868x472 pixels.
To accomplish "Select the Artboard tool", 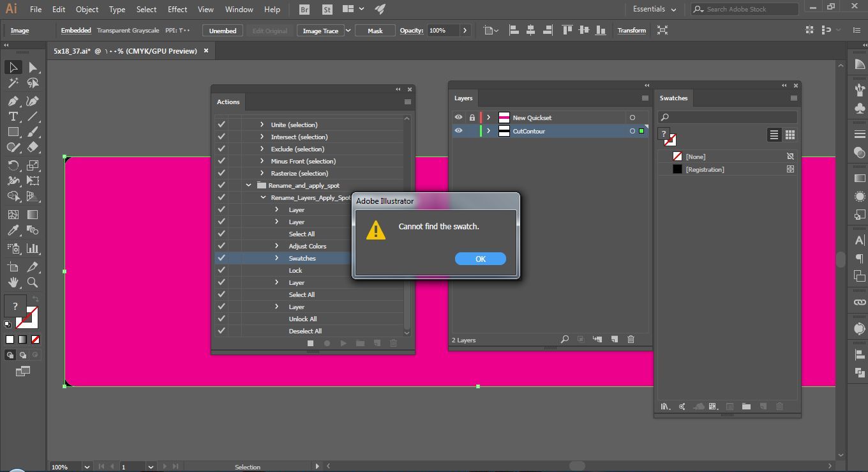I will [x=13, y=267].
